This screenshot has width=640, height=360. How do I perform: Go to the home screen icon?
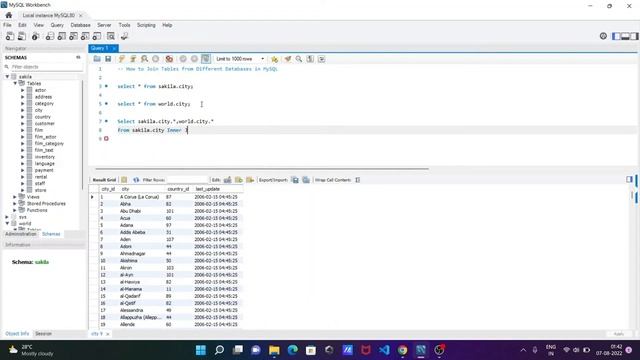[x=9, y=15]
